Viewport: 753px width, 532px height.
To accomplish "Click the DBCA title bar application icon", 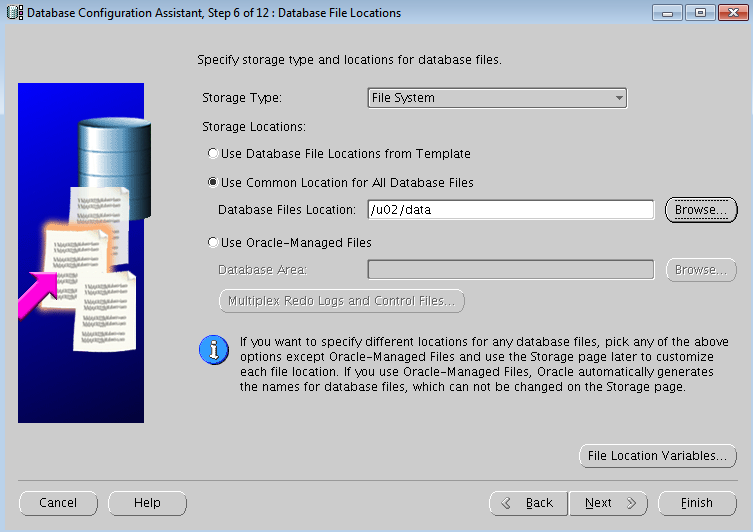I will tap(15, 12).
